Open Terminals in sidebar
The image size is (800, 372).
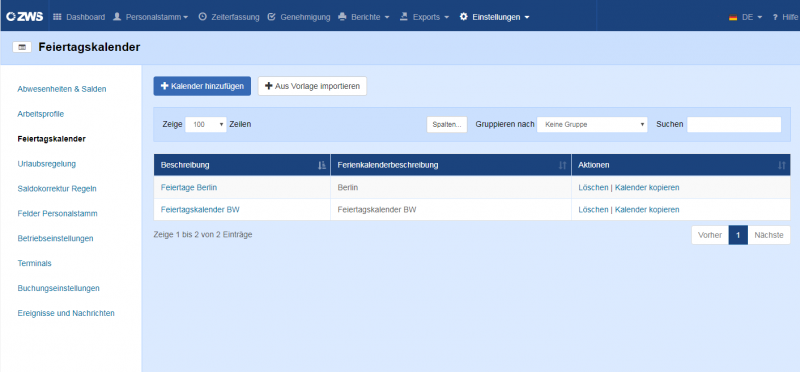pos(34,263)
